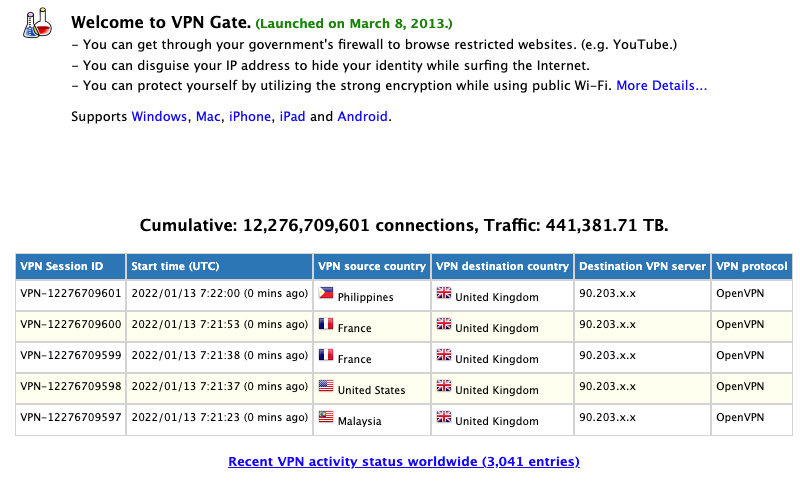800x501 pixels.
Task: Open the Windows support link
Action: [159, 116]
